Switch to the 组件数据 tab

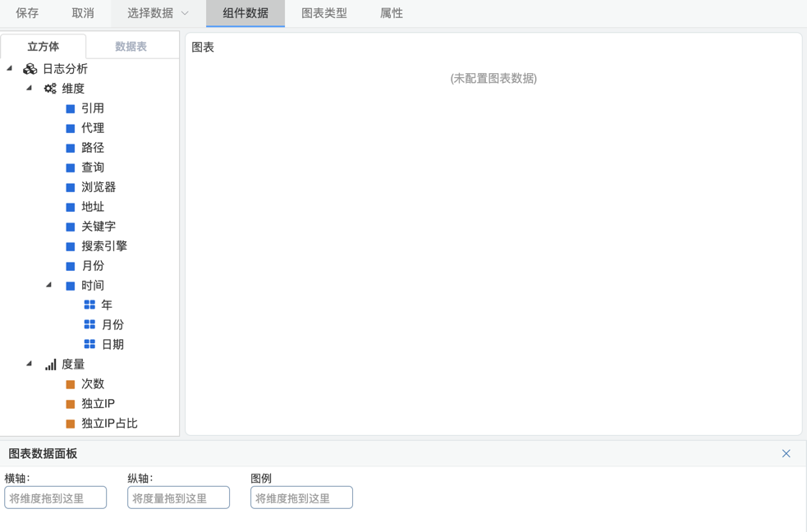[x=245, y=13]
